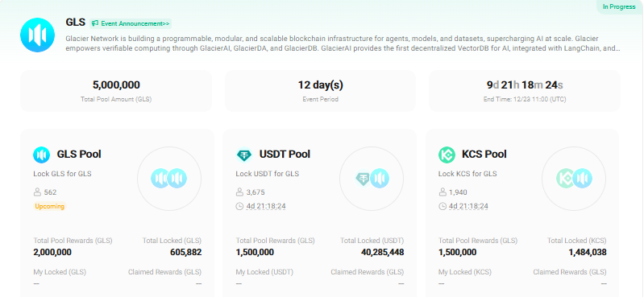This screenshot has width=644, height=297.
Task: Click the participants icon next to 3,675
Action: click(240, 192)
